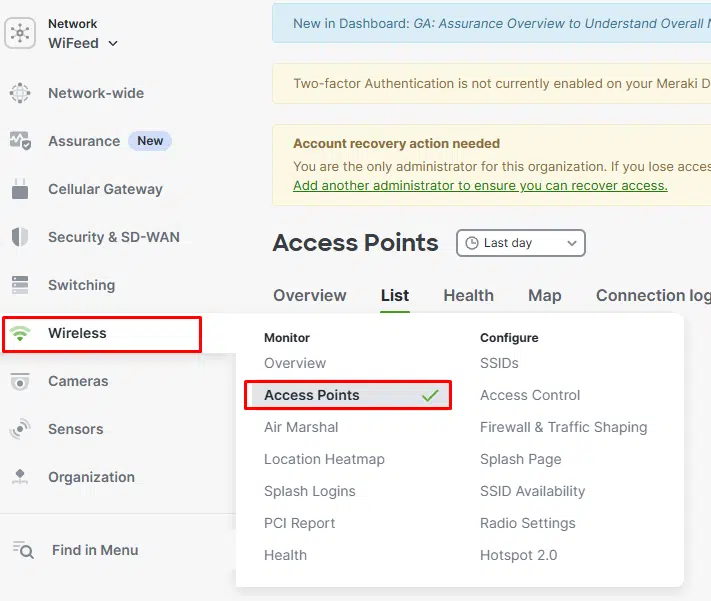The image size is (711, 601).
Task: Open Hotspot 2.0 under Configure
Action: (519, 555)
